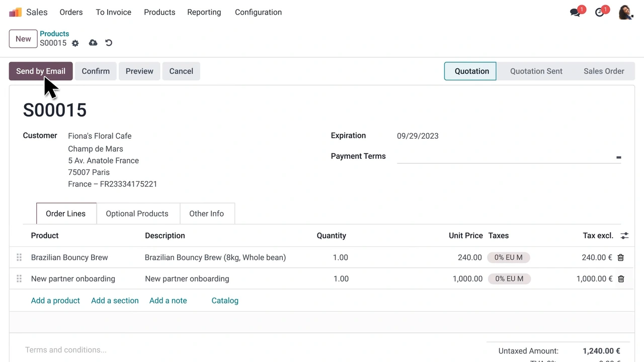This screenshot has width=644, height=362.
Task: Click the New partner onboarding description cell
Action: 187,279
